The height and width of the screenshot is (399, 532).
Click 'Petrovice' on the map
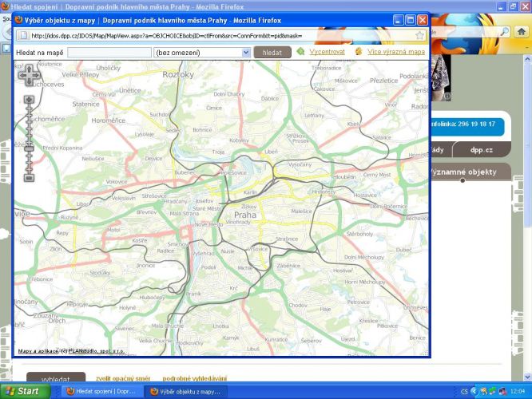(x=359, y=302)
